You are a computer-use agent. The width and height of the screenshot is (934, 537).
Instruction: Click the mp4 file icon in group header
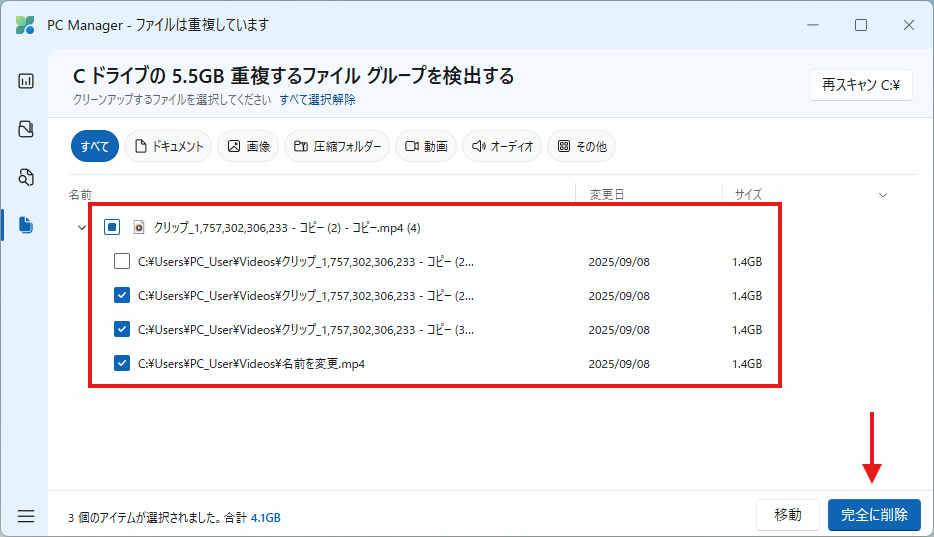point(140,227)
